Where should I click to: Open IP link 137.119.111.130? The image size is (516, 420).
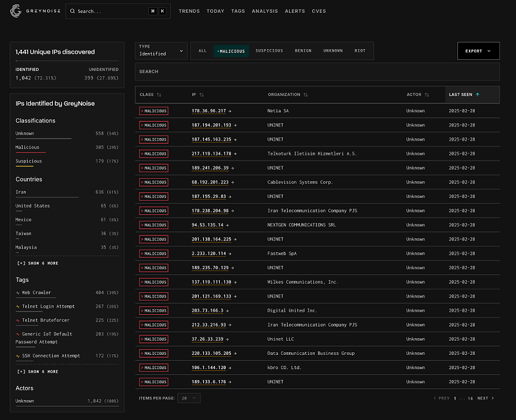(x=212, y=282)
